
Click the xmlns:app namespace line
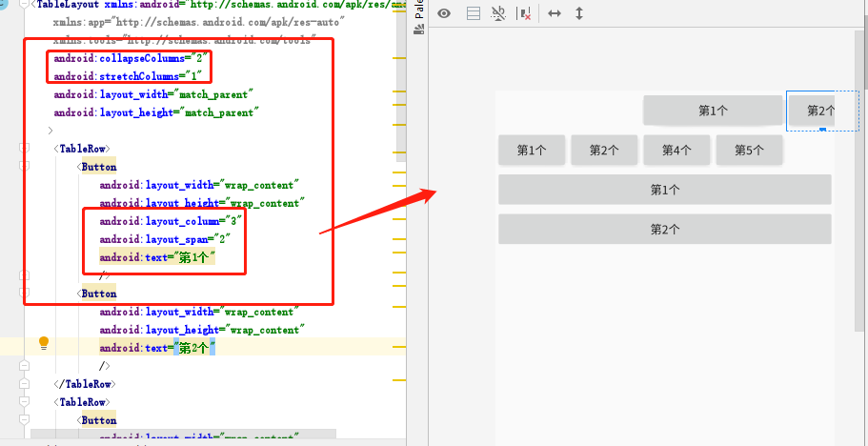coord(199,22)
